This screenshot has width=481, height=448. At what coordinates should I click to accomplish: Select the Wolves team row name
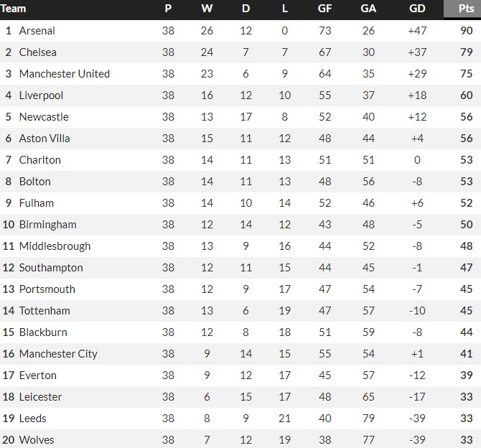click(37, 440)
